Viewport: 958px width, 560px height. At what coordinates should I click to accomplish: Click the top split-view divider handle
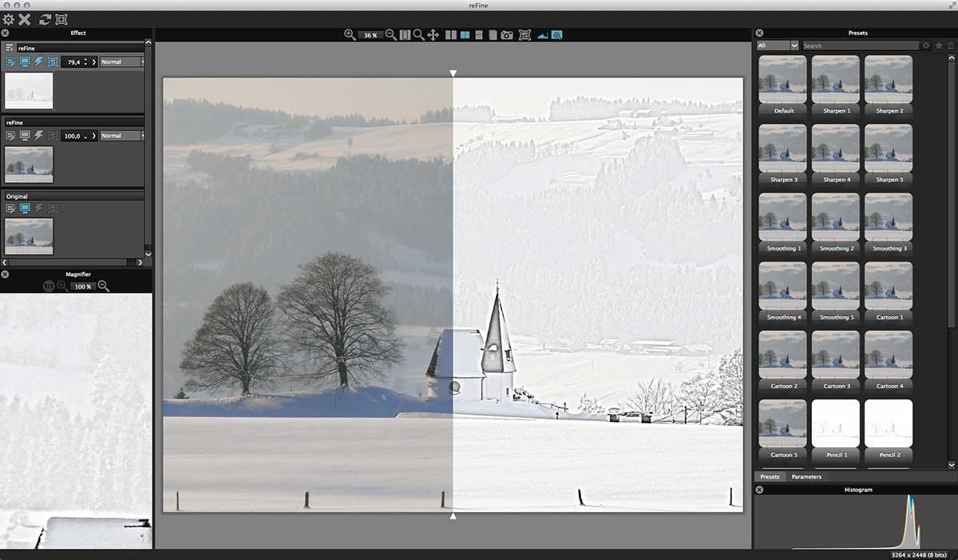tap(453, 73)
